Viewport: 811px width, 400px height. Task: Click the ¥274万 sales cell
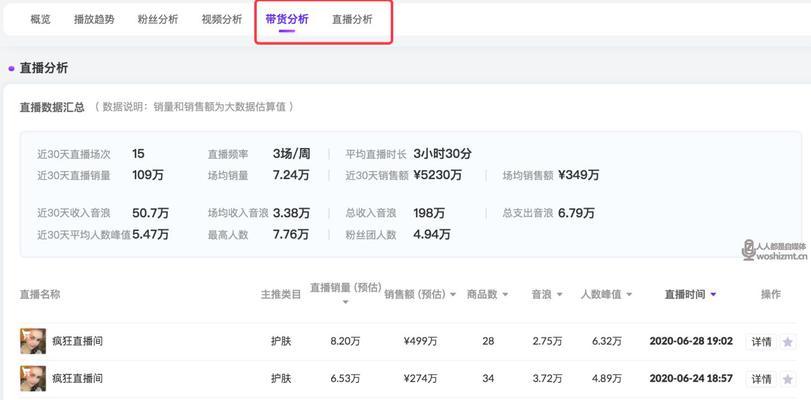click(420, 379)
